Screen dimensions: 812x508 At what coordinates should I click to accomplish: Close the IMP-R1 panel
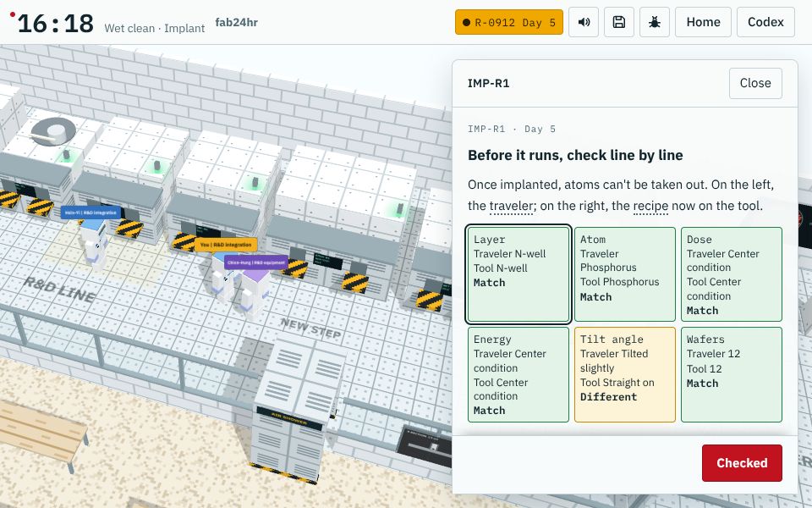click(755, 83)
